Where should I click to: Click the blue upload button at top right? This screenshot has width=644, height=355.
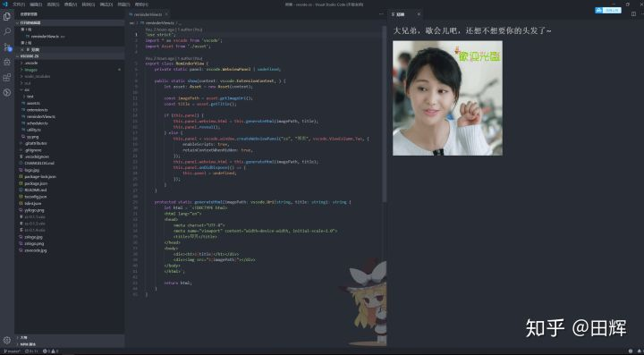[x=608, y=10]
